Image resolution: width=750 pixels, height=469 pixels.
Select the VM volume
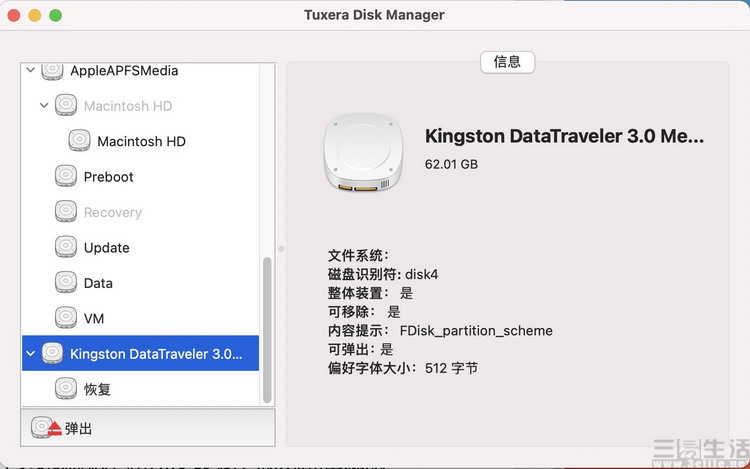pyautogui.click(x=141, y=317)
